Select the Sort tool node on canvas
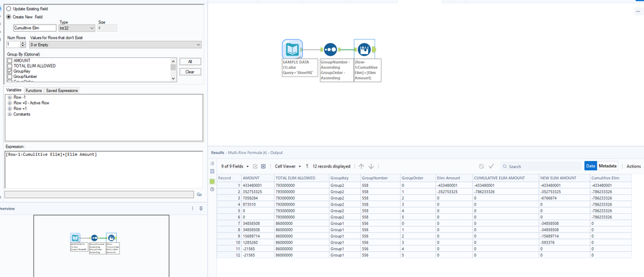This screenshot has height=277, width=644. (331, 50)
